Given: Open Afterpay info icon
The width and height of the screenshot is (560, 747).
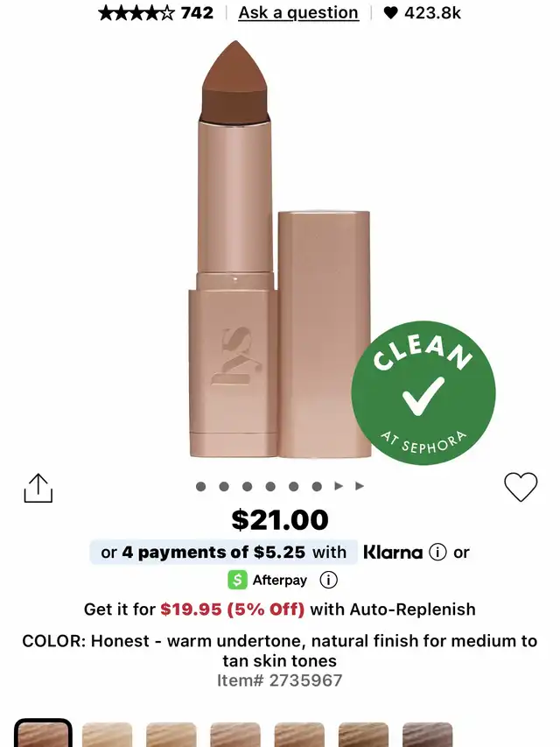Looking at the screenshot, I should [329, 580].
